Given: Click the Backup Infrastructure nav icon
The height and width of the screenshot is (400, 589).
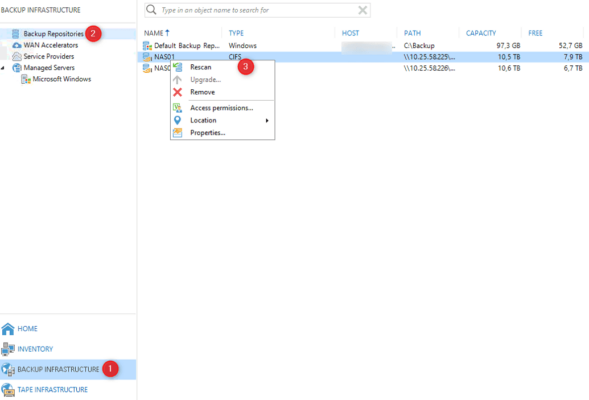Looking at the screenshot, I should (x=8, y=370).
